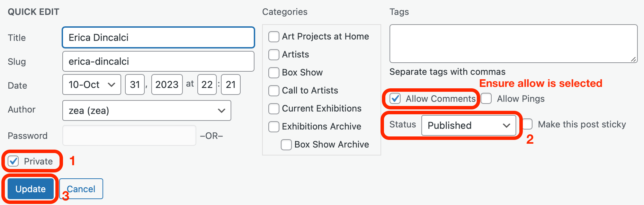Tick the Box Show Archive subcategory

[x=286, y=145]
